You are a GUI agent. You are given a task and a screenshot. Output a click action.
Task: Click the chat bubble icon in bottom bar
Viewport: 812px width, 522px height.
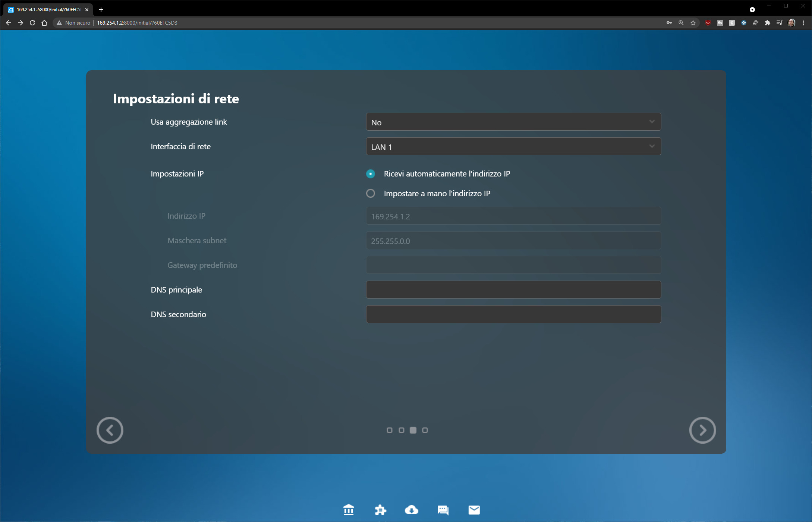(443, 510)
